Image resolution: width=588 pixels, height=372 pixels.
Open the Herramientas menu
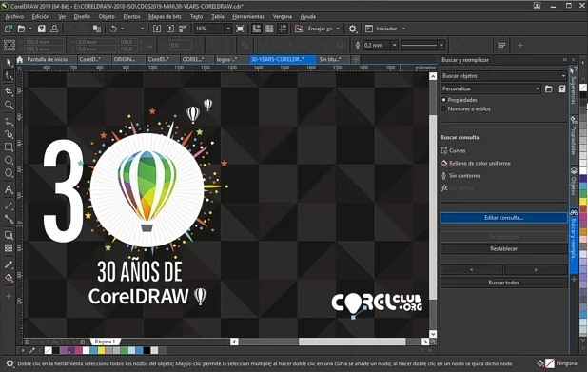[x=248, y=16]
